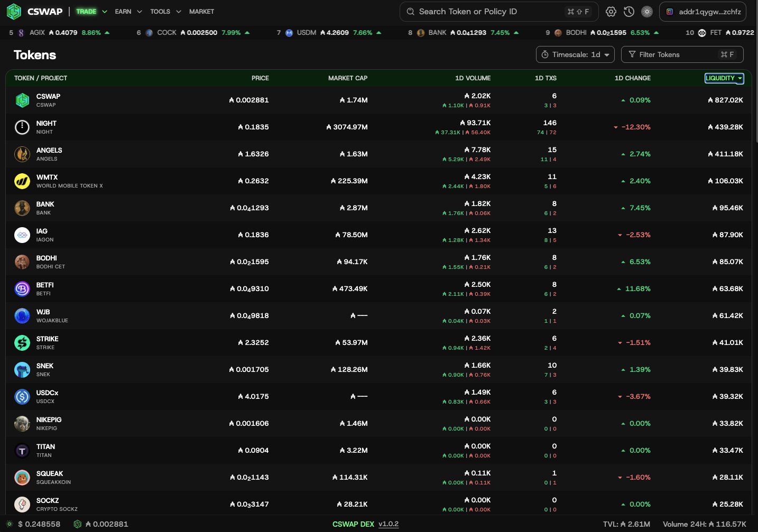Viewport: 758px width, 532px height.
Task: Open the v1.0.2 version link
Action: pos(389,524)
